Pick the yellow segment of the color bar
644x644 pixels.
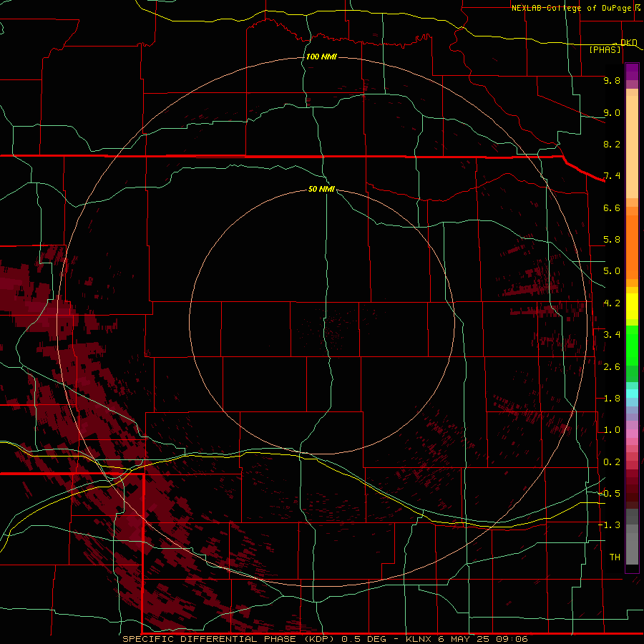(632, 306)
